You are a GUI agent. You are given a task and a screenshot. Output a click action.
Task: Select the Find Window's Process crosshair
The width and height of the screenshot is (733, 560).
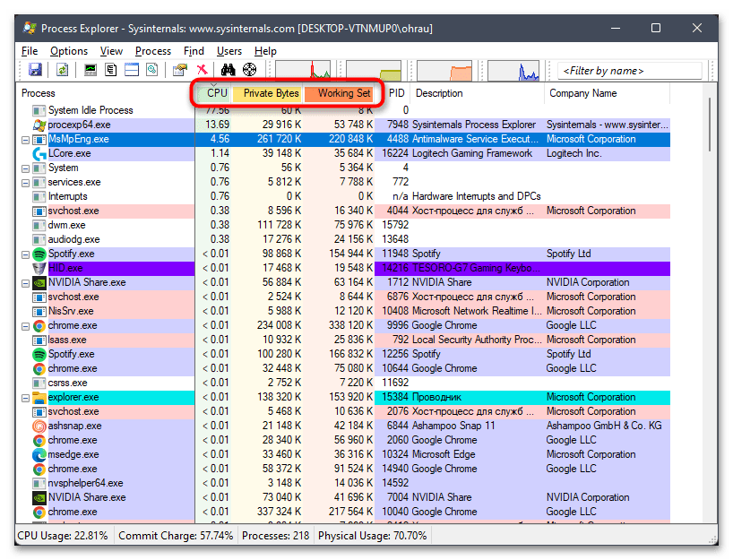(x=249, y=69)
